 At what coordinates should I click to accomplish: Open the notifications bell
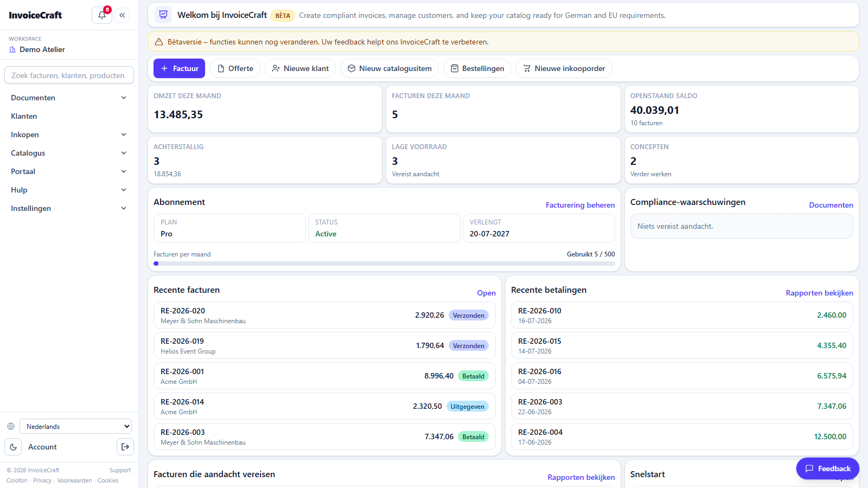[102, 15]
